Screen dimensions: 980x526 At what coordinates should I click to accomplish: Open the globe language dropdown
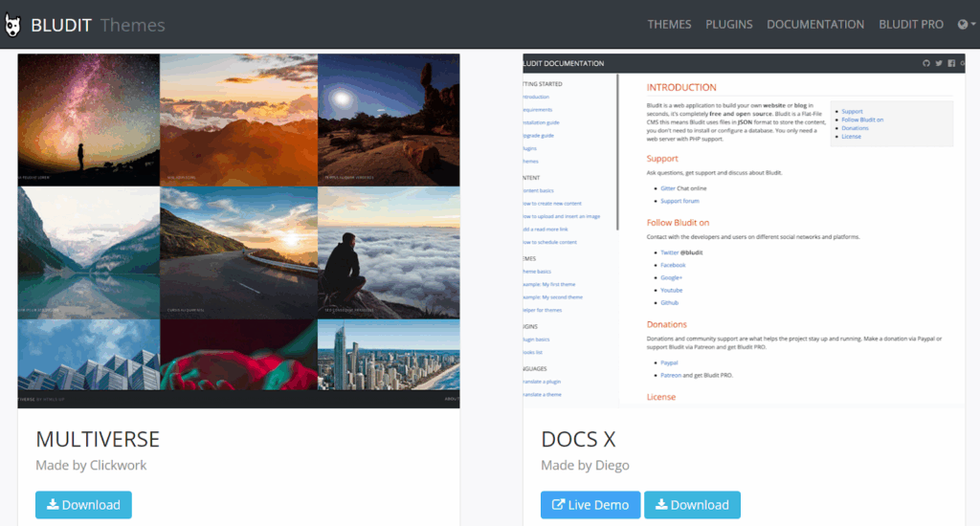pyautogui.click(x=967, y=24)
